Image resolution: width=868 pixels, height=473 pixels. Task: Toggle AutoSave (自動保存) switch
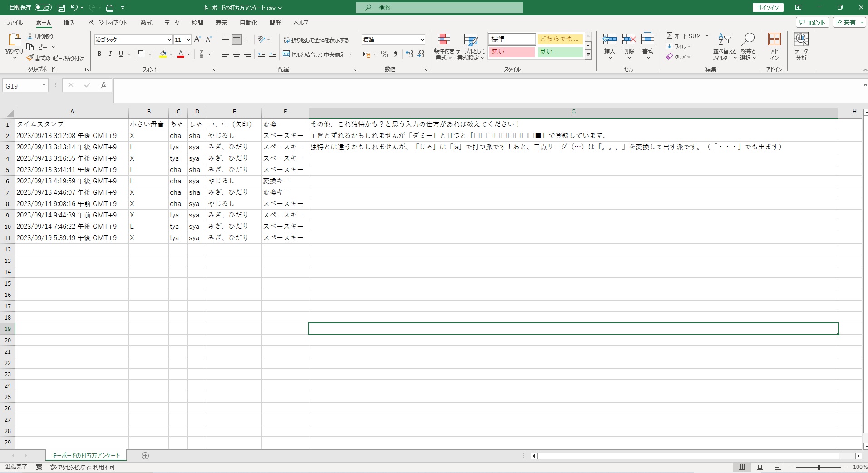[x=43, y=8]
